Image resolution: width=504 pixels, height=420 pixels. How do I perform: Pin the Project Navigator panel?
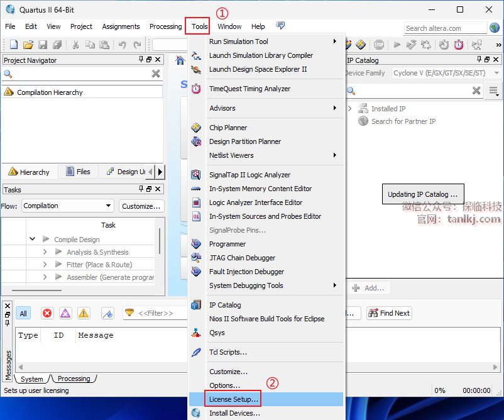tap(141, 60)
